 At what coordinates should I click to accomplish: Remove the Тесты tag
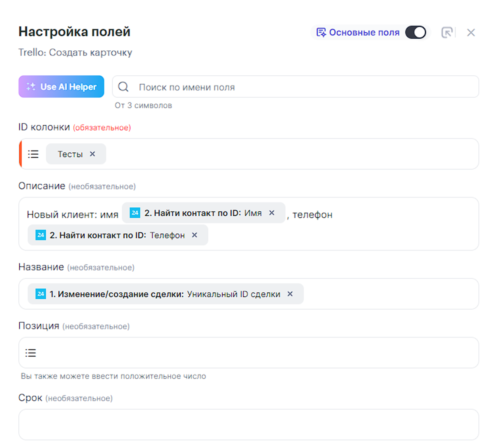pyautogui.click(x=92, y=154)
